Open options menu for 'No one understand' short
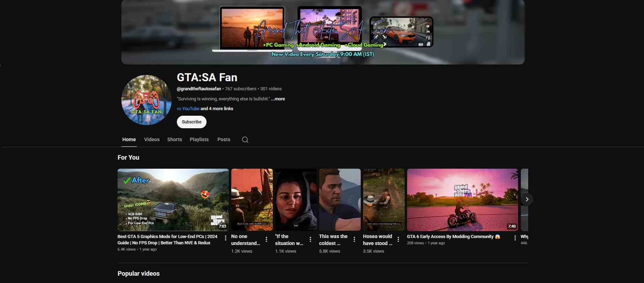The height and width of the screenshot is (283, 644). pos(267,239)
